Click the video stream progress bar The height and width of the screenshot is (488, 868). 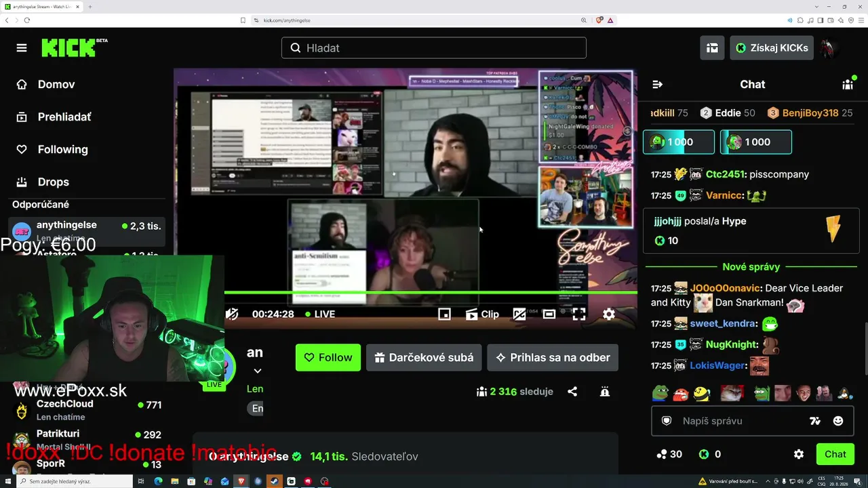(x=431, y=293)
